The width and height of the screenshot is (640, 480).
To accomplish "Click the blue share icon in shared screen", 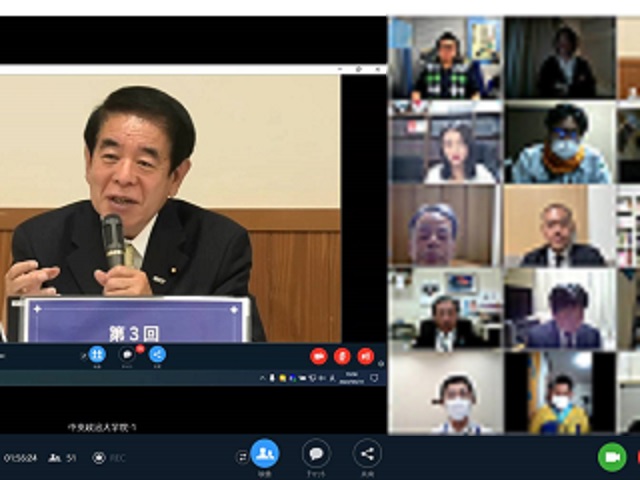I will tap(157, 355).
